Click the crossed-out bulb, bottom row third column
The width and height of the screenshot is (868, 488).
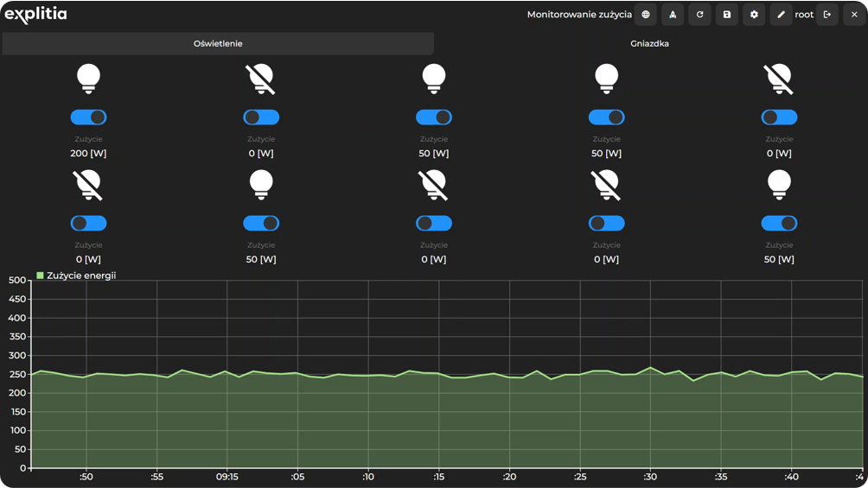click(434, 185)
